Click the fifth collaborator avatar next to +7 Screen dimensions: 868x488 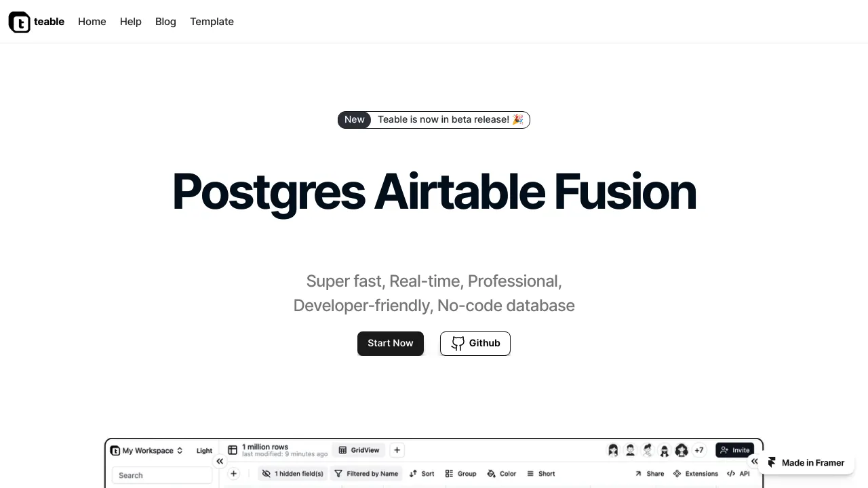click(x=682, y=450)
